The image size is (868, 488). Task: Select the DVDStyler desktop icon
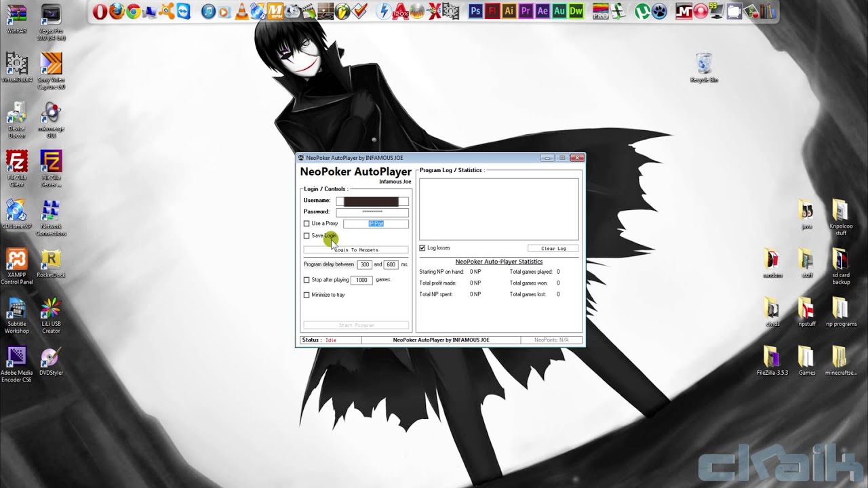click(51, 361)
